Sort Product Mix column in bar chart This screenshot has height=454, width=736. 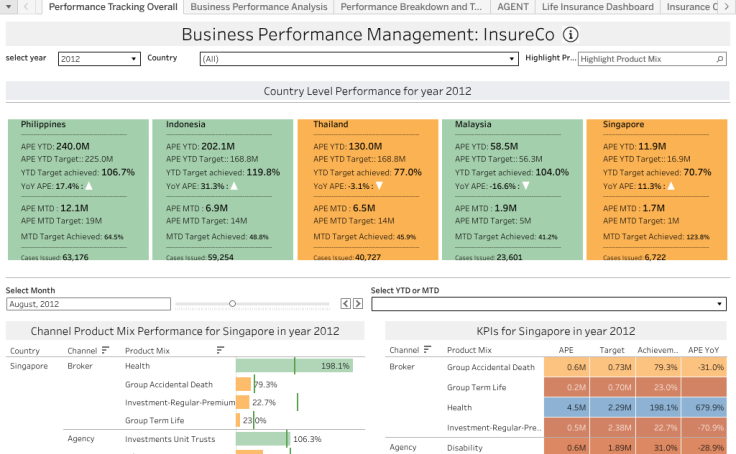(x=220, y=351)
